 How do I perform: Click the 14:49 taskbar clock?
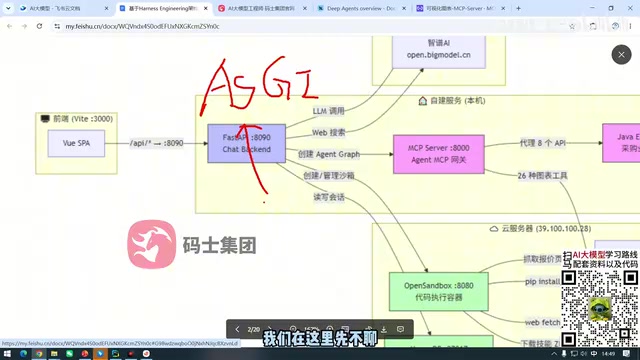click(x=608, y=353)
